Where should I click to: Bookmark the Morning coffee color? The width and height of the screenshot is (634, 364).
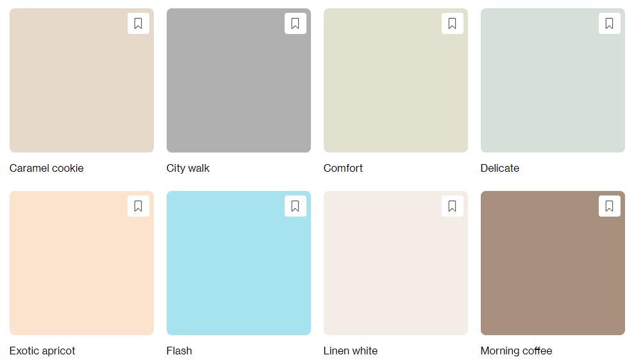click(x=610, y=206)
